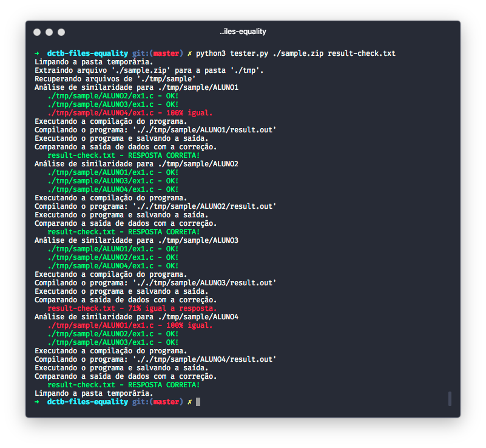The height and width of the screenshot is (448, 486).
Task: Click the green arrow of the top prompt
Action: click(x=37, y=53)
